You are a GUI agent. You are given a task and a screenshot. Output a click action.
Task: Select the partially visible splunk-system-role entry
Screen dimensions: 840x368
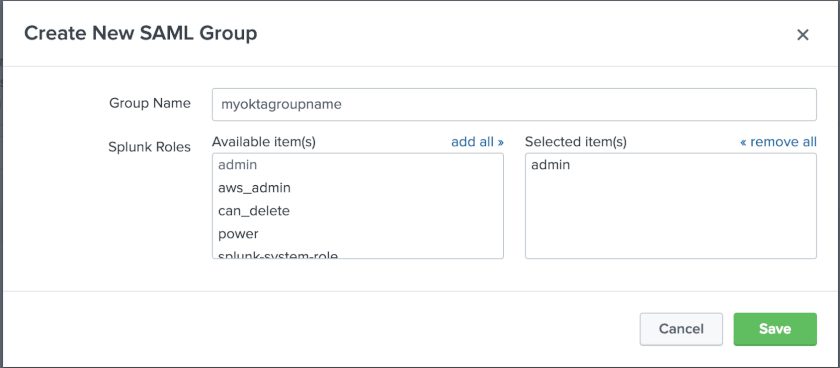click(x=278, y=255)
